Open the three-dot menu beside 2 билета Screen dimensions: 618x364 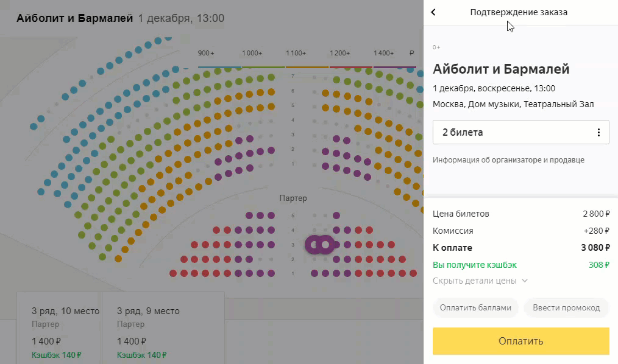tap(598, 133)
